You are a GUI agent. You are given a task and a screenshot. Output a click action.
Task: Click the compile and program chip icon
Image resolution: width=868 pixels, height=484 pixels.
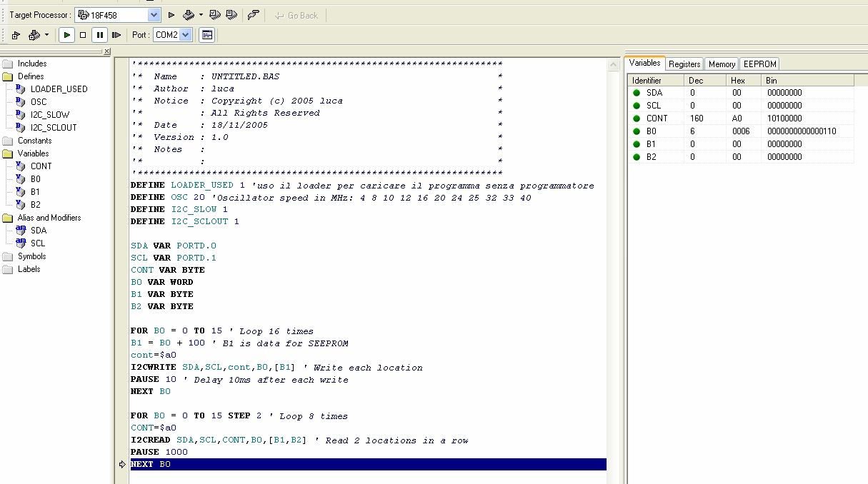pos(188,15)
